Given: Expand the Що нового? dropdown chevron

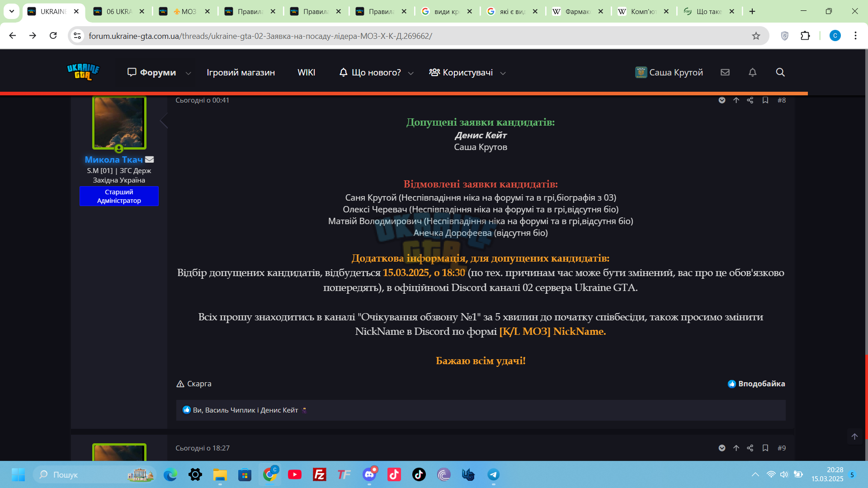Looking at the screenshot, I should click(411, 73).
